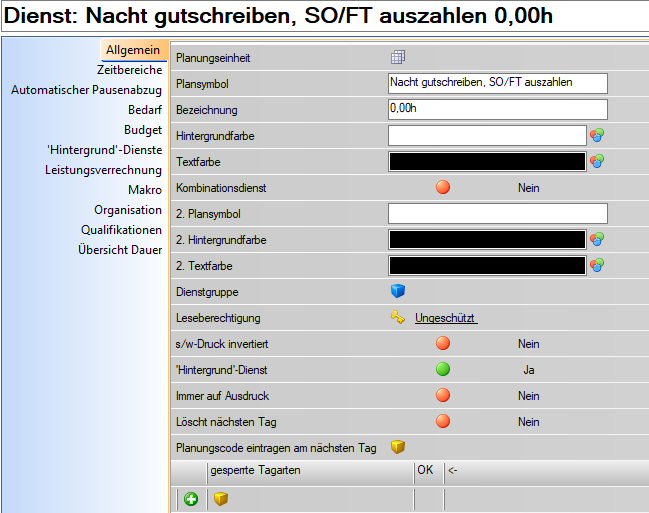Toggle s/w-Druck invertiert setting

coord(443,343)
